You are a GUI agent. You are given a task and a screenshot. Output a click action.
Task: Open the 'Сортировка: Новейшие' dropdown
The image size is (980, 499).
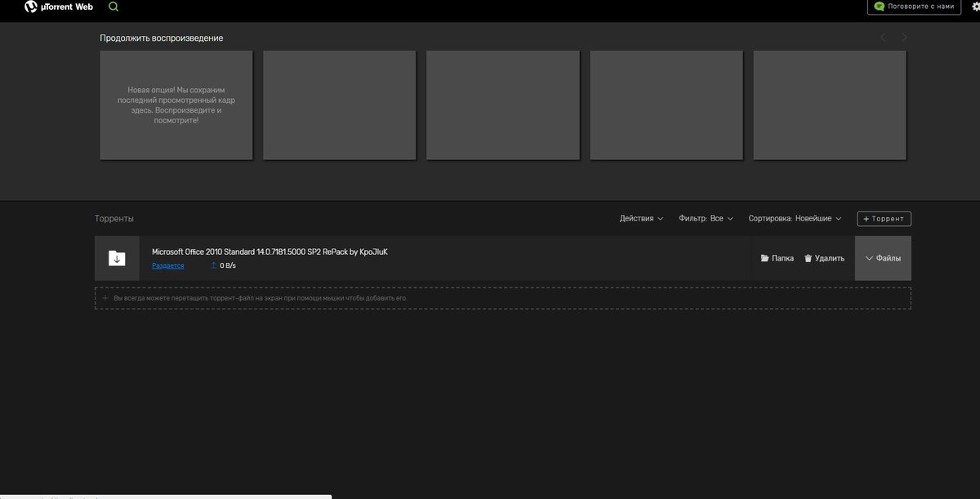pos(795,219)
